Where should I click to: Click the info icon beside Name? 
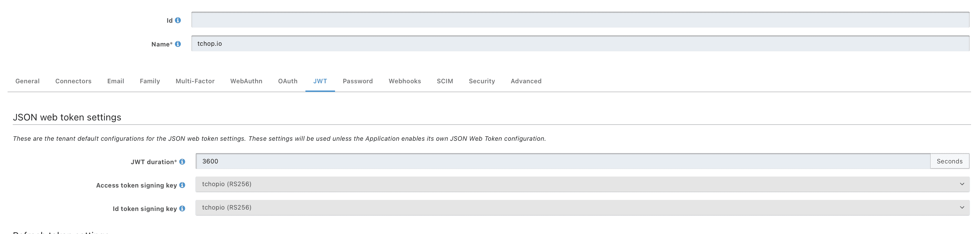(x=178, y=44)
